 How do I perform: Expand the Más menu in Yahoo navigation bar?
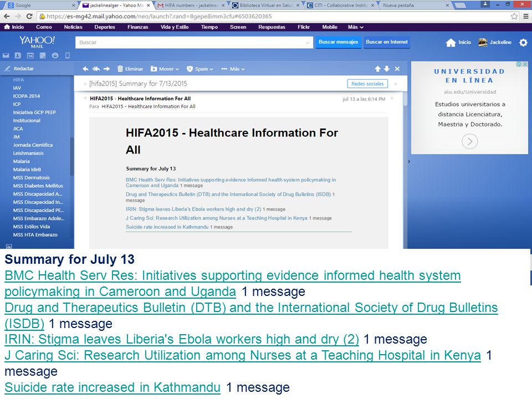pos(356,27)
